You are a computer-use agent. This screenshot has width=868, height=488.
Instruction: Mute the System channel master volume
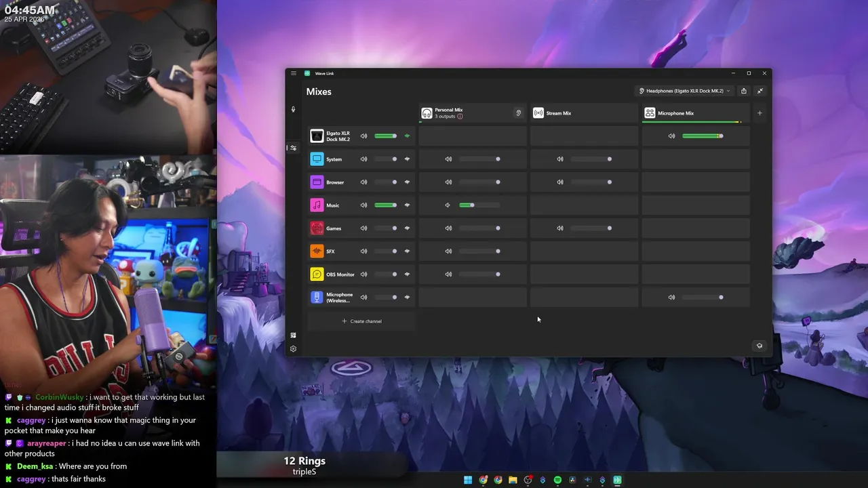click(363, 159)
